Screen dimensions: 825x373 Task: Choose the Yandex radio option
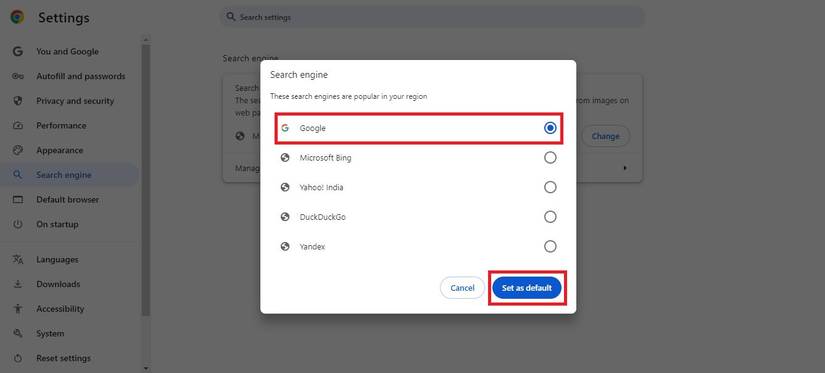tap(550, 246)
